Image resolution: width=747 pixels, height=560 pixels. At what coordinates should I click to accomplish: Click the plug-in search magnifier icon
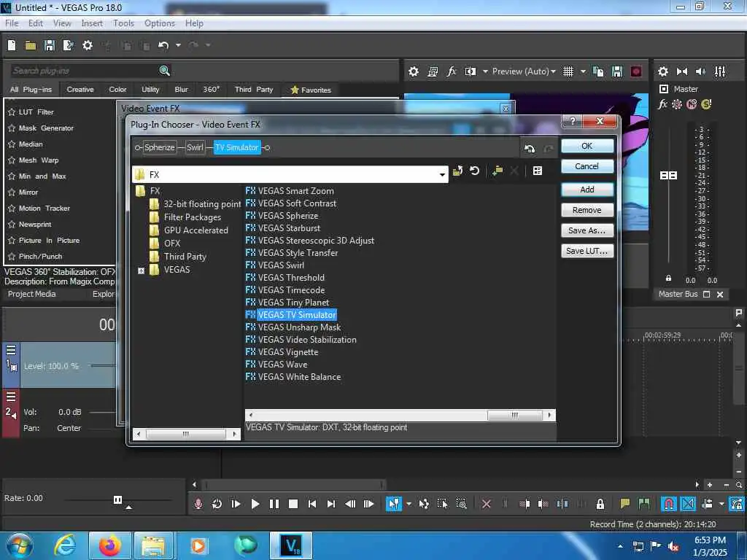(164, 71)
